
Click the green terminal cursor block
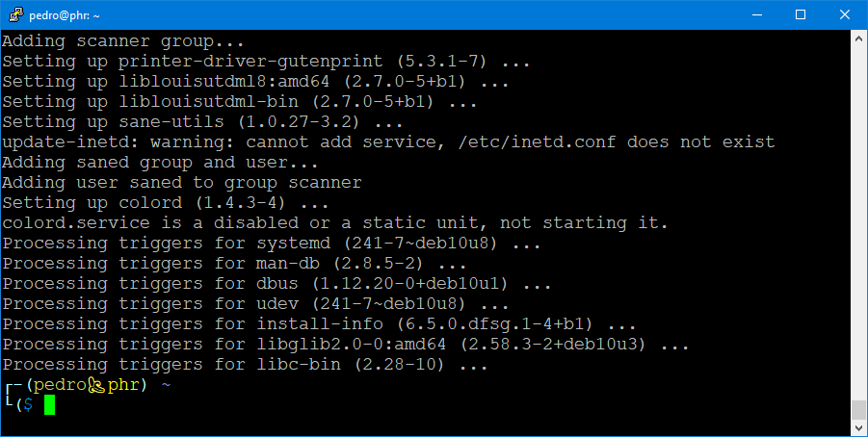pos(50,405)
